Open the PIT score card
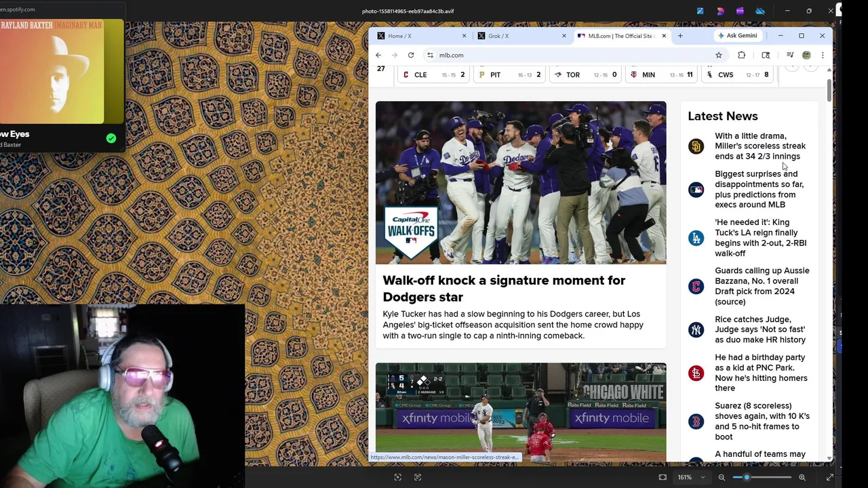Screen dimensions: 868x488 click(510, 75)
